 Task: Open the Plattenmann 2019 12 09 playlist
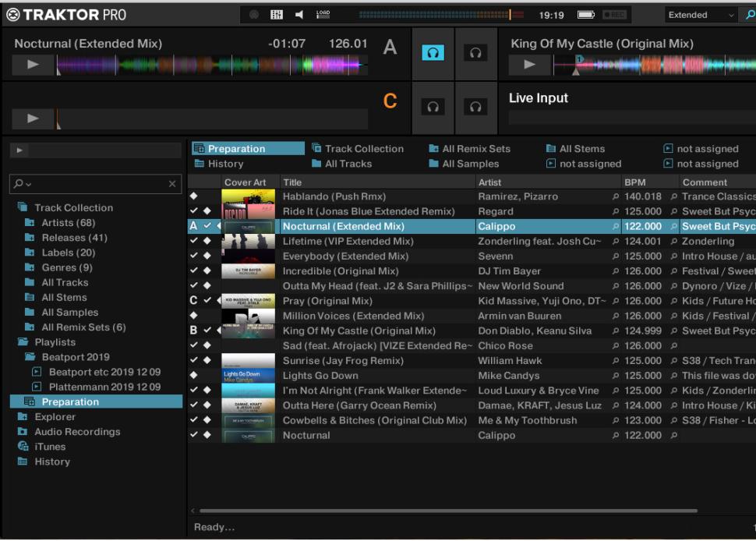(104, 387)
